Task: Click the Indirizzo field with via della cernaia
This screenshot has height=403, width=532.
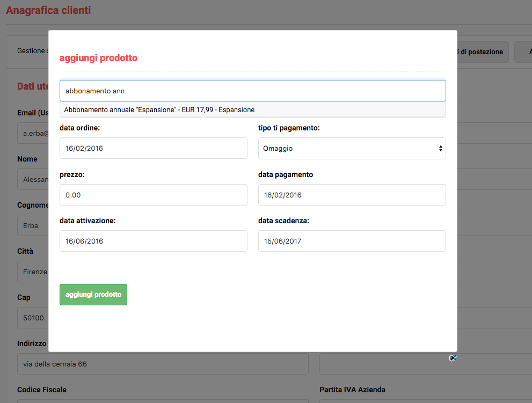Action: (163, 364)
